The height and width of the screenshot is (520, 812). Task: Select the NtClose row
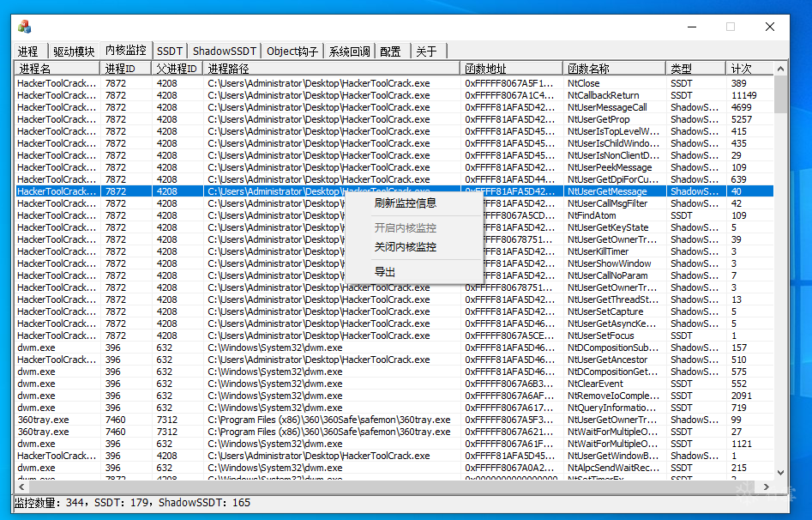(x=394, y=83)
